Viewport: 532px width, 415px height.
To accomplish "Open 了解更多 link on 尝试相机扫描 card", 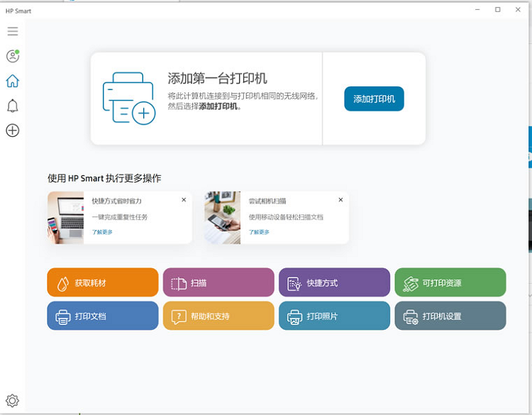I will (259, 232).
